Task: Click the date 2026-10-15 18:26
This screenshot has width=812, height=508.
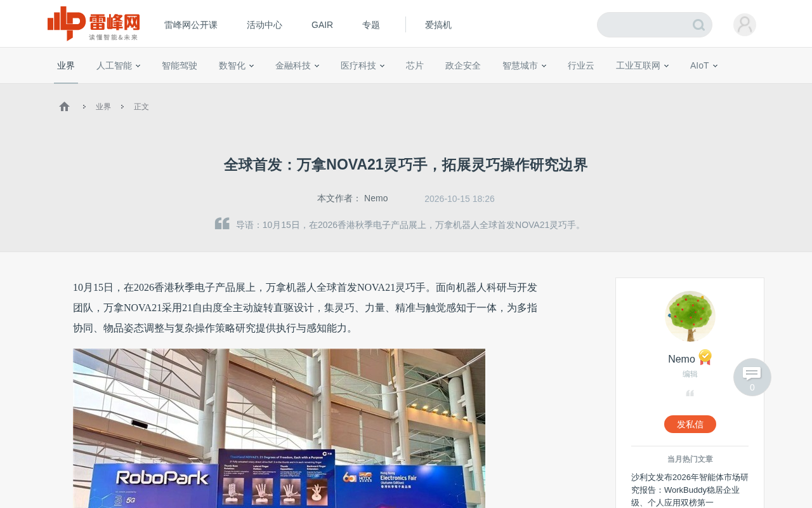Action: click(459, 199)
